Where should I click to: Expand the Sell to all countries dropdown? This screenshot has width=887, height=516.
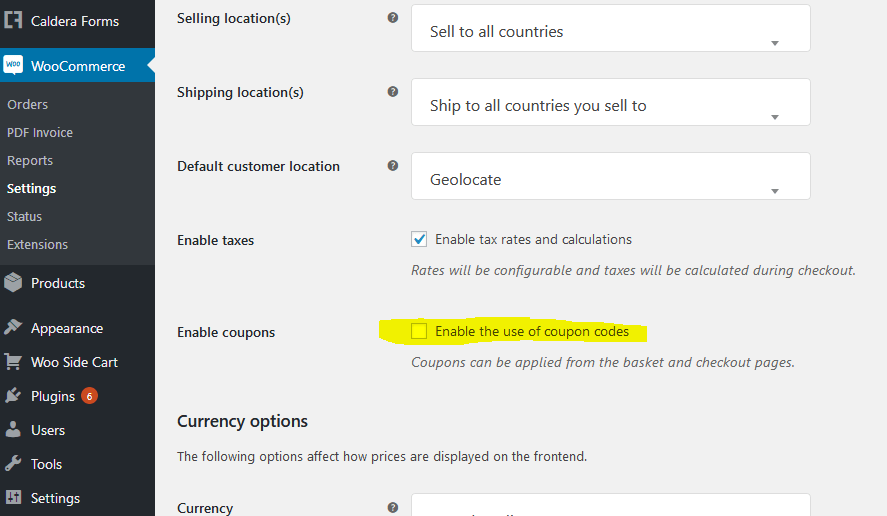[610, 28]
